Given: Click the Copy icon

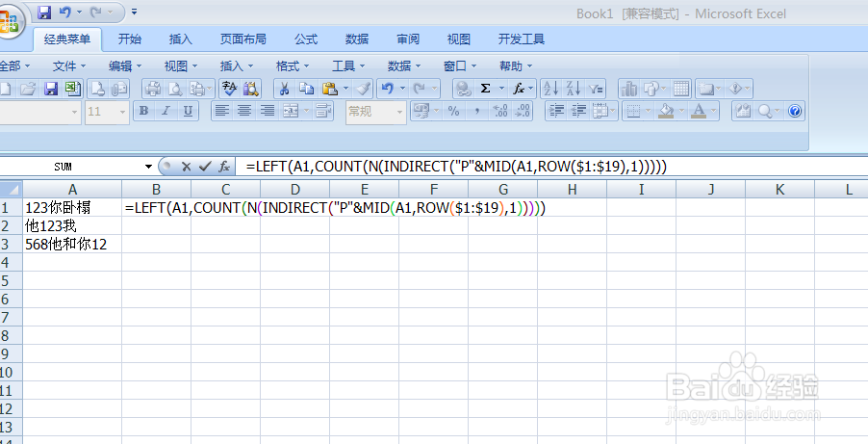Looking at the screenshot, I should tap(306, 89).
